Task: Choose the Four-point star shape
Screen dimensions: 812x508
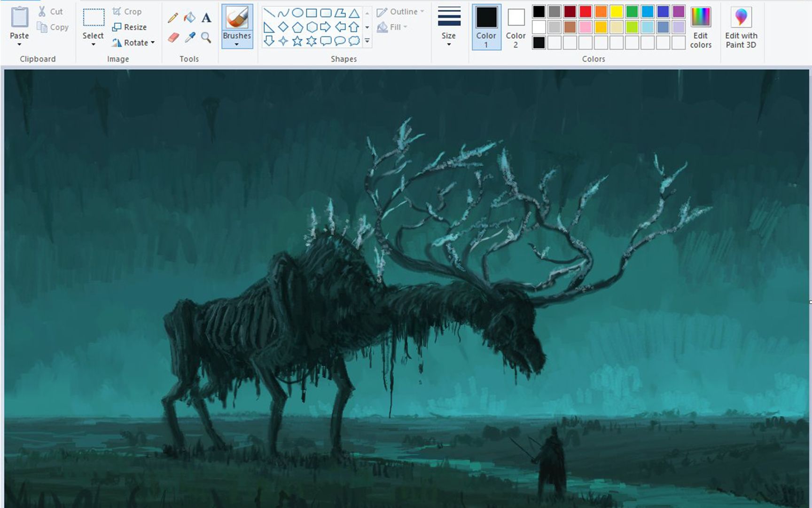Action: (x=283, y=41)
